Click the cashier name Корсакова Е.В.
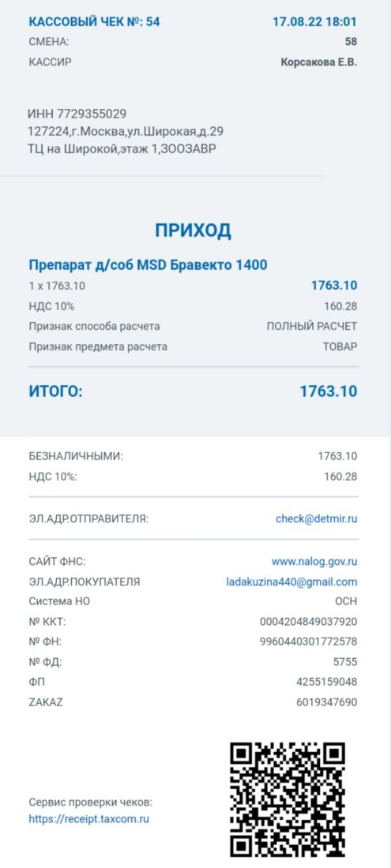 click(319, 62)
